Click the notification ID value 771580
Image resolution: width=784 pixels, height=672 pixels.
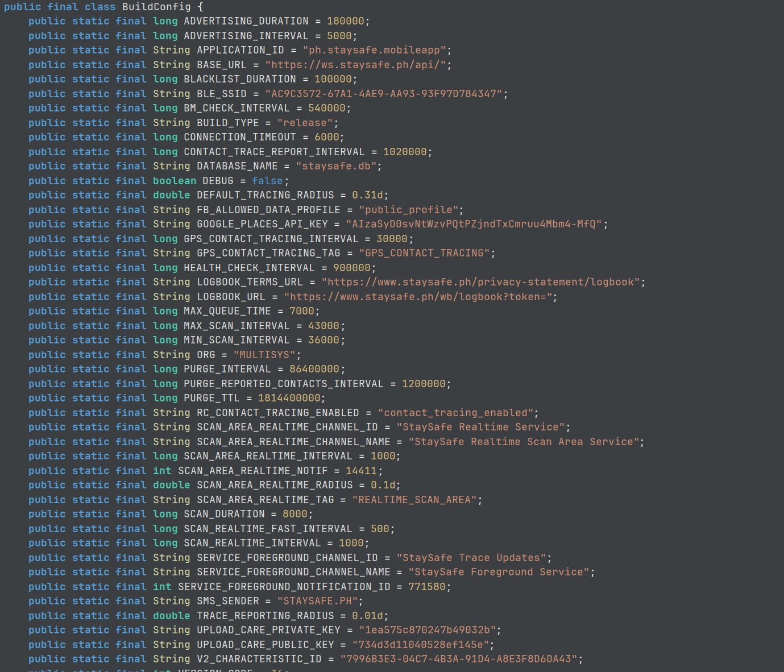pyautogui.click(x=427, y=587)
